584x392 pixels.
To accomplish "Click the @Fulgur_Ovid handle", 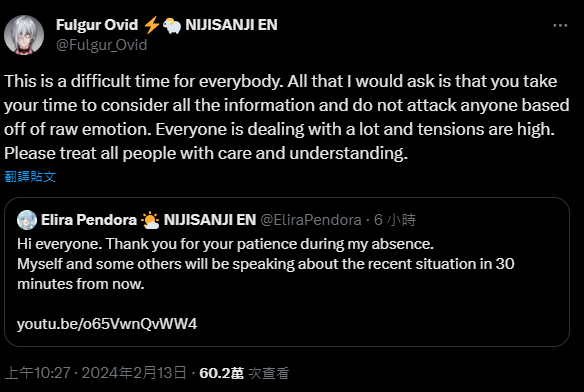I will (102, 45).
